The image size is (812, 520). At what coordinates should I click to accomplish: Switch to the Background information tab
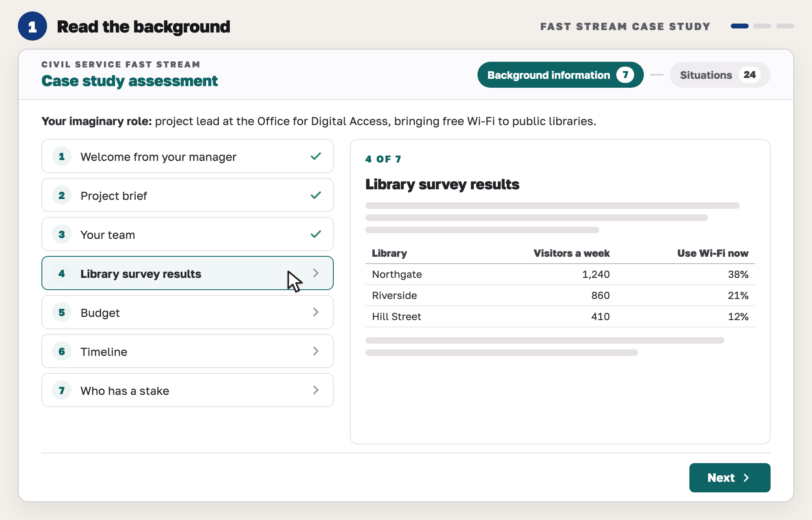560,75
